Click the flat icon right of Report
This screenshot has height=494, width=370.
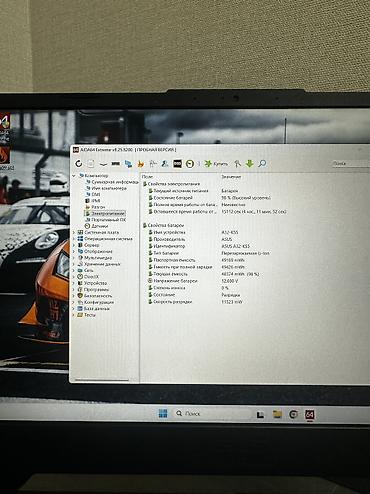tap(103, 164)
